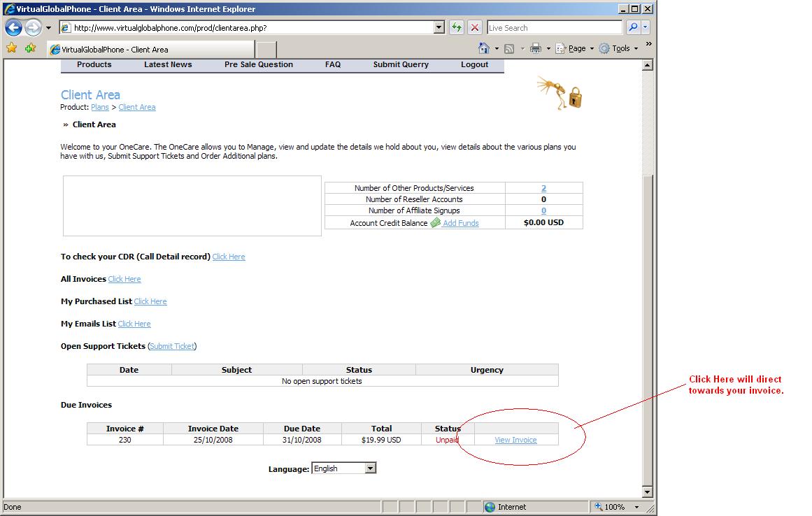Click the Add Funds money icon

436,222
